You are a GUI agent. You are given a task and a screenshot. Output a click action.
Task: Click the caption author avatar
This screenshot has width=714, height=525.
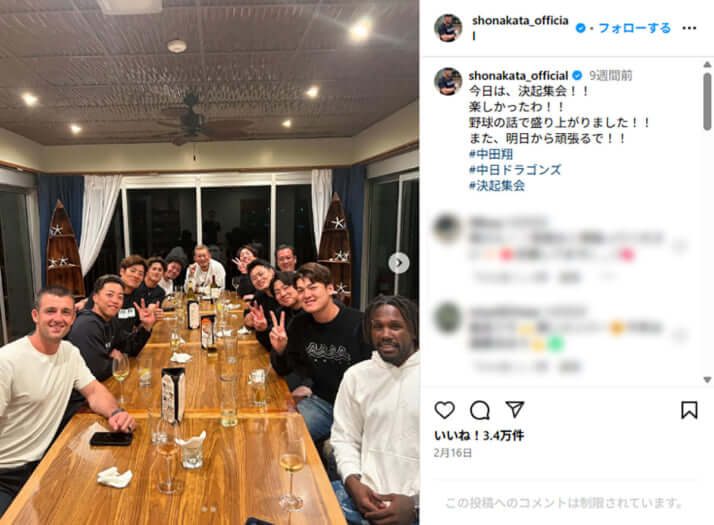click(448, 81)
